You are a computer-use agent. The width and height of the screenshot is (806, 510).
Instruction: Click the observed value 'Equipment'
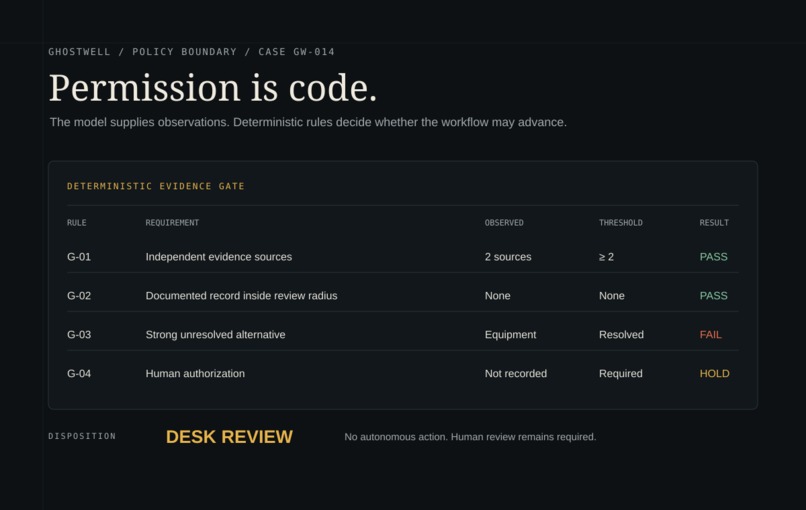click(x=510, y=335)
